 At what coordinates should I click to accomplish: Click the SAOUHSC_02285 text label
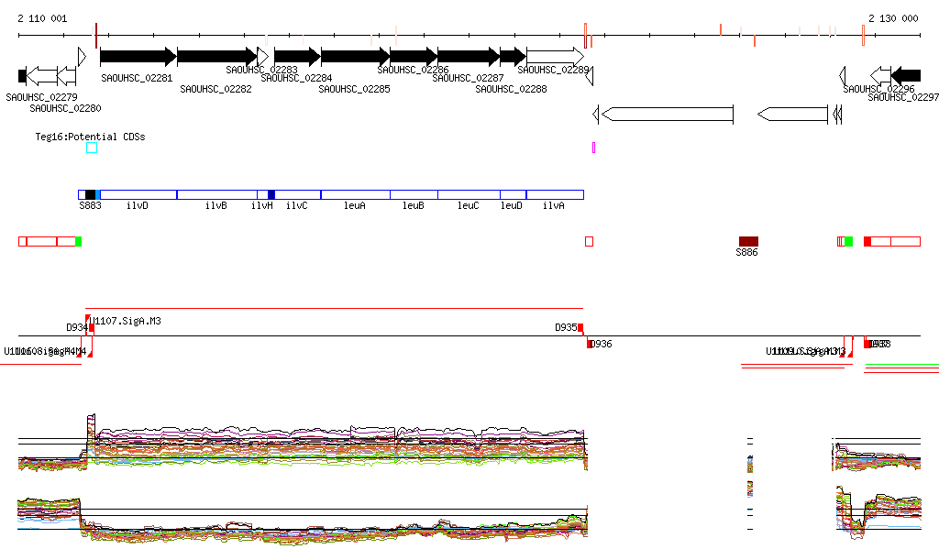point(354,89)
